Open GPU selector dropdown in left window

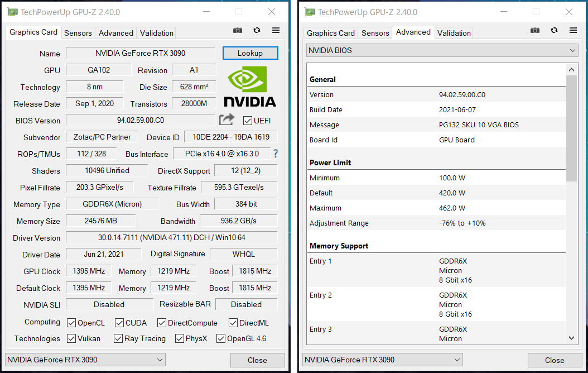[85, 360]
